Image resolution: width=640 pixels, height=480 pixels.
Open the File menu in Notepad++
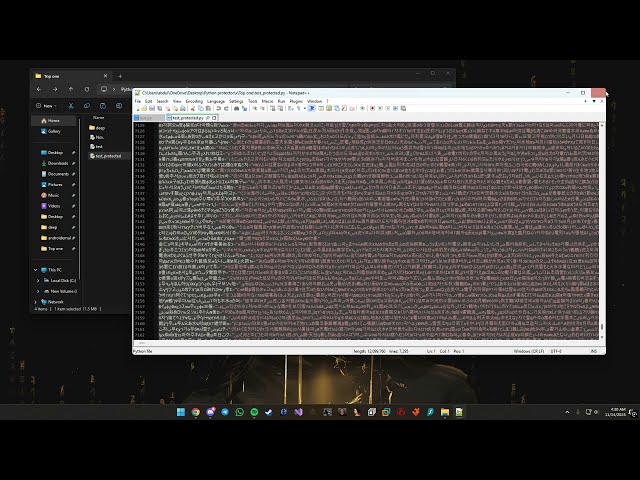click(x=138, y=101)
